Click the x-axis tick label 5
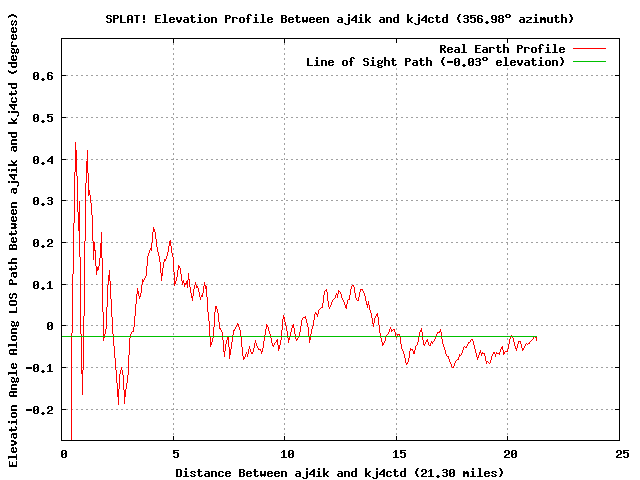The image size is (640, 480). coord(176,454)
